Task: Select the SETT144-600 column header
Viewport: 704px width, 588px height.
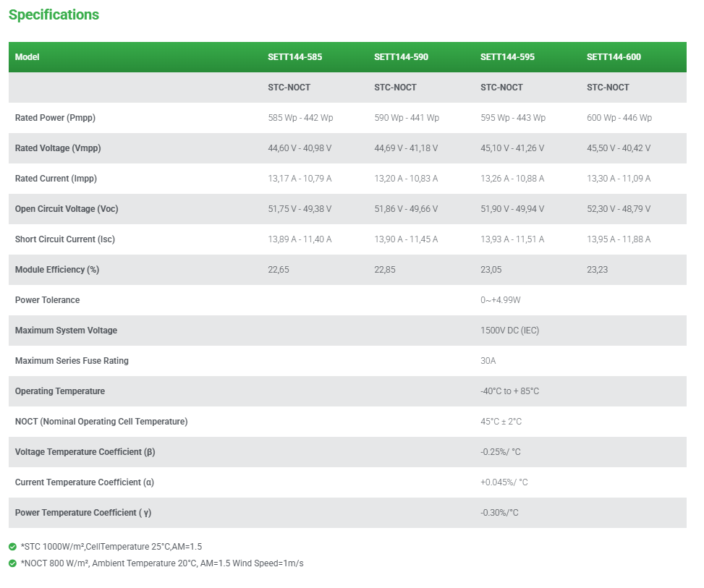Action: pos(614,57)
